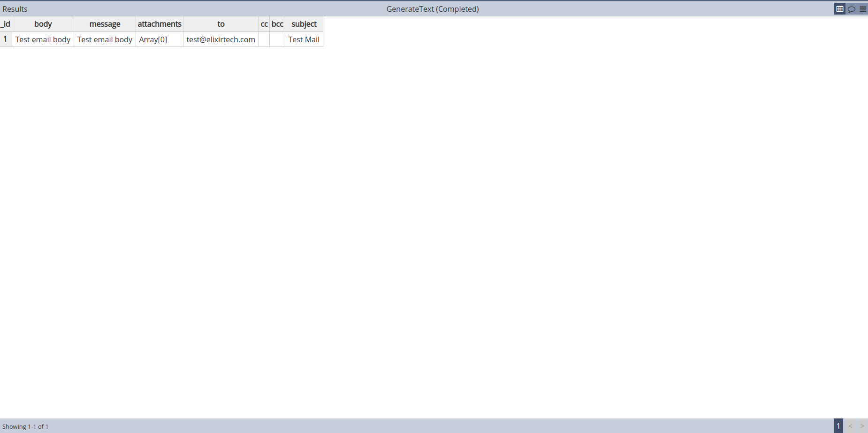Viewport: 868px width, 433px height.
Task: Click 'Test email body' in body column
Action: [43, 39]
